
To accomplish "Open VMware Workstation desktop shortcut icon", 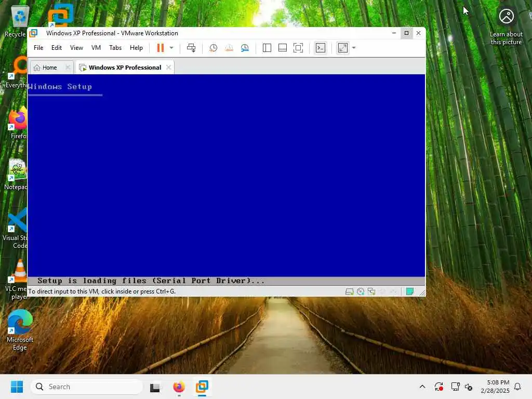I will point(60,15).
